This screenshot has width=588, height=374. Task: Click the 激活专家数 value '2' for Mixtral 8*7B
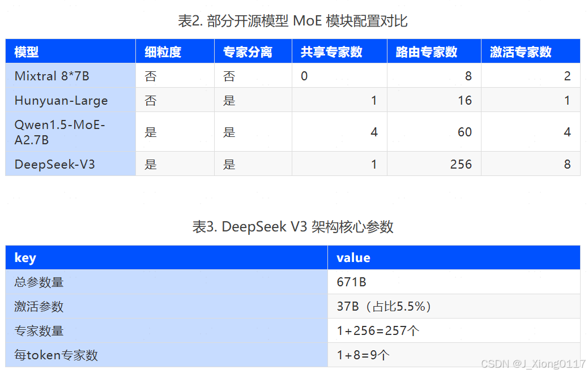point(567,76)
